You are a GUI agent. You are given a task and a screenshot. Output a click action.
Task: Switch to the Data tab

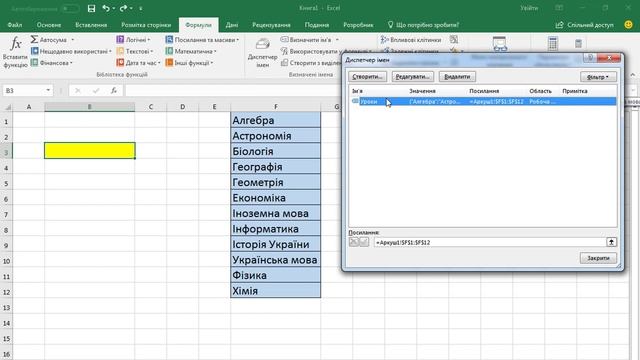click(232, 25)
